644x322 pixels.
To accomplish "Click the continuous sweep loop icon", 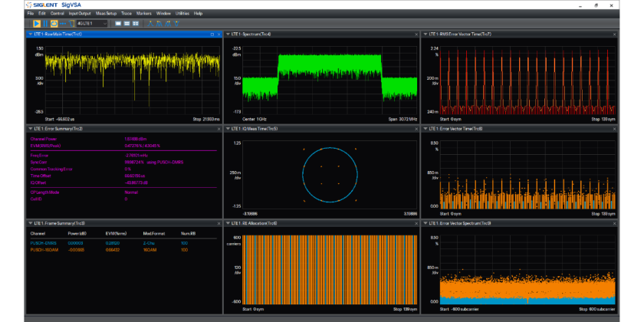I will [54, 24].
